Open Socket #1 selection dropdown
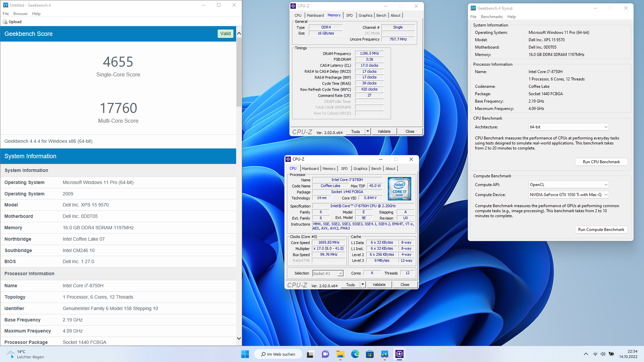The image size is (644, 362). [x=328, y=274]
